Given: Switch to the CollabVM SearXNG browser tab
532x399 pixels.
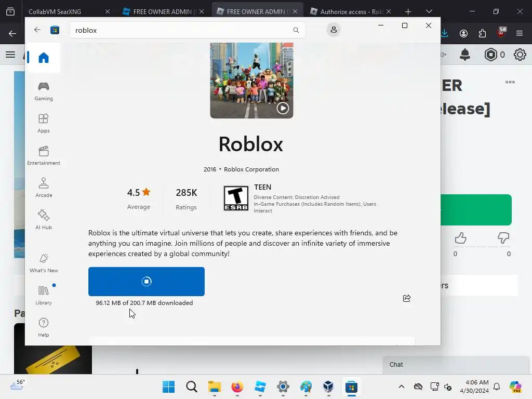Looking at the screenshot, I should pyautogui.click(x=68, y=11).
